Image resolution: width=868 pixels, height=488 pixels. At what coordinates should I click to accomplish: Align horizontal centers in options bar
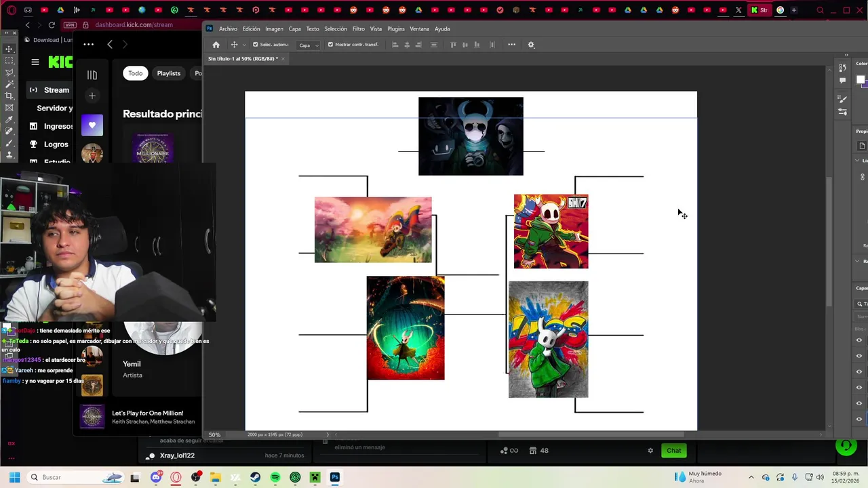point(407,45)
